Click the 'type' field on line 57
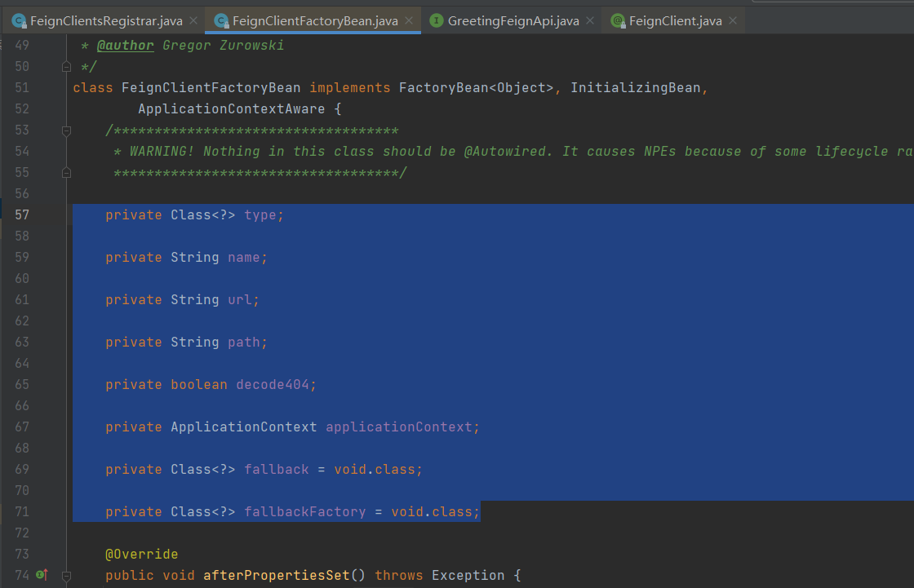Viewport: 914px width, 588px height. click(260, 215)
